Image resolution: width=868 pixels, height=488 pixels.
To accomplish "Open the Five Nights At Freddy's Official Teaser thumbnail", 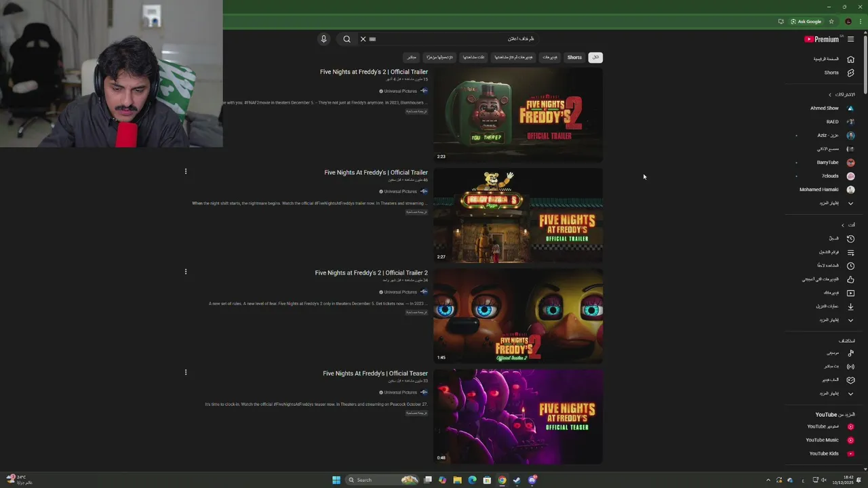I will [x=518, y=416].
